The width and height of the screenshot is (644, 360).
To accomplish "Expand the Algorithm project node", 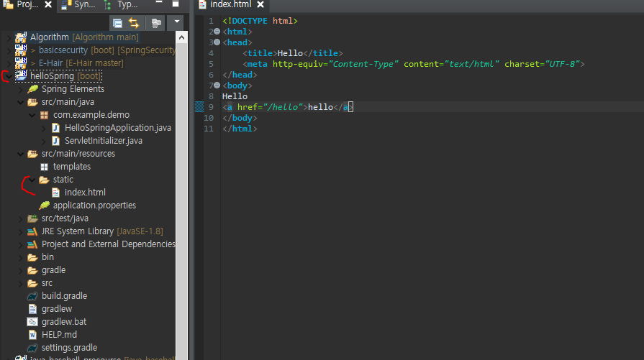I will pyautogui.click(x=9, y=37).
